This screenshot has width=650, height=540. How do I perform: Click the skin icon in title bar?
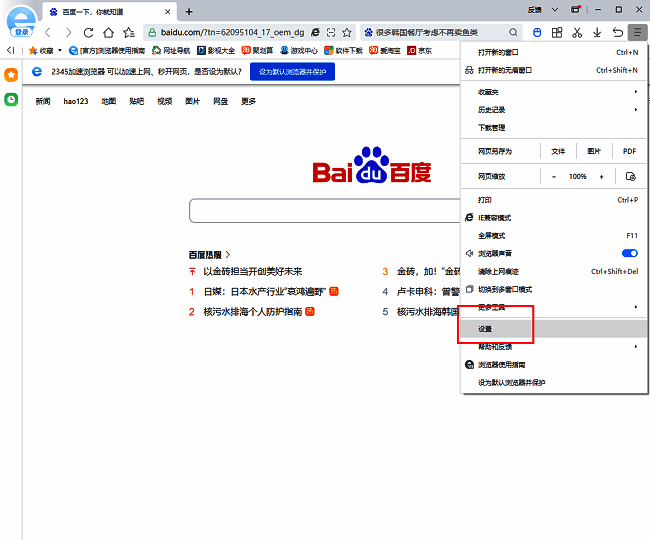[576, 10]
